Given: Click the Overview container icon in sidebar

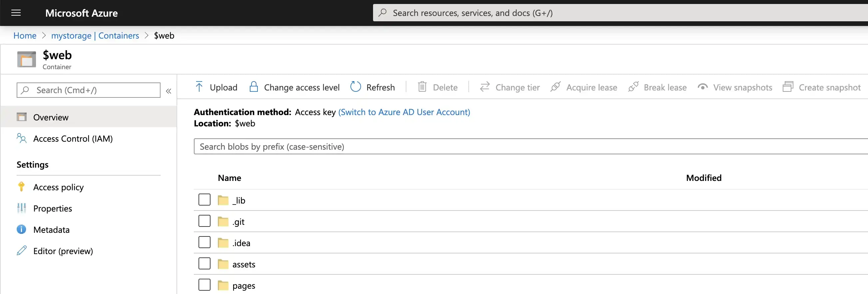Looking at the screenshot, I should click(x=22, y=117).
